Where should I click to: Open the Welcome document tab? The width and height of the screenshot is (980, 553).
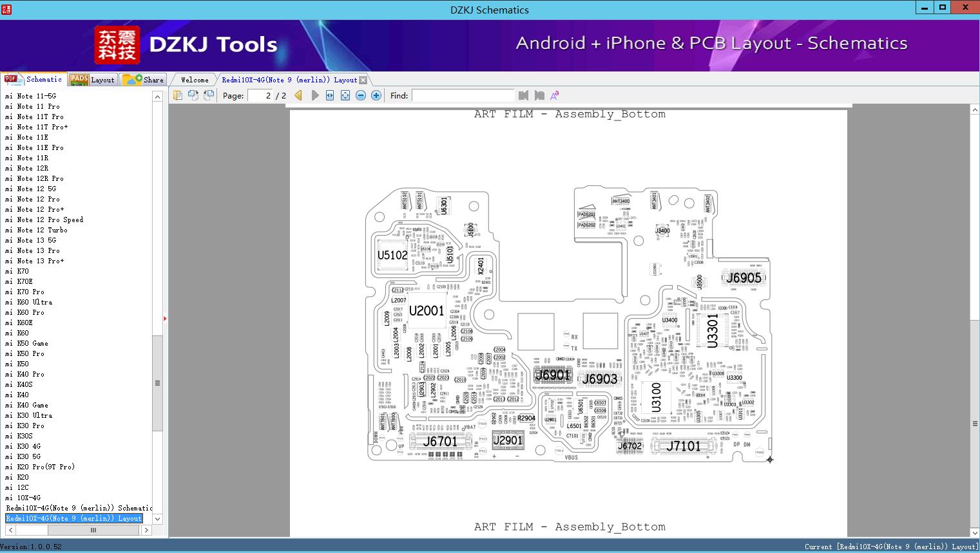tap(195, 80)
